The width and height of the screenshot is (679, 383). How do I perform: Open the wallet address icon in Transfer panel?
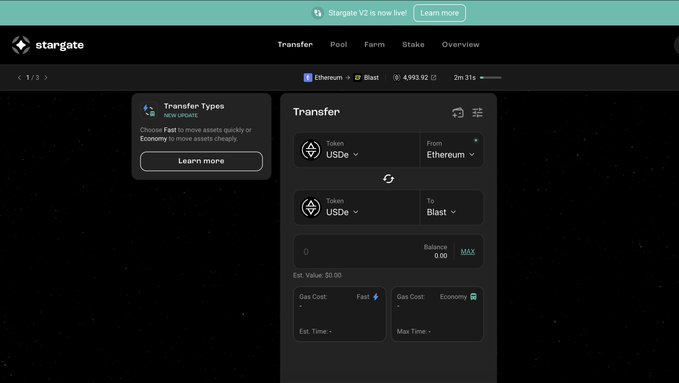(x=458, y=113)
